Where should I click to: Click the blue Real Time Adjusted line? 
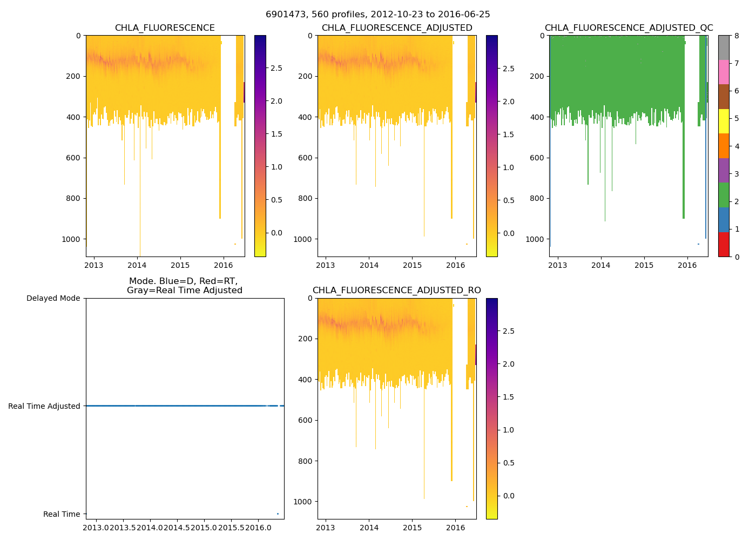pos(184,406)
